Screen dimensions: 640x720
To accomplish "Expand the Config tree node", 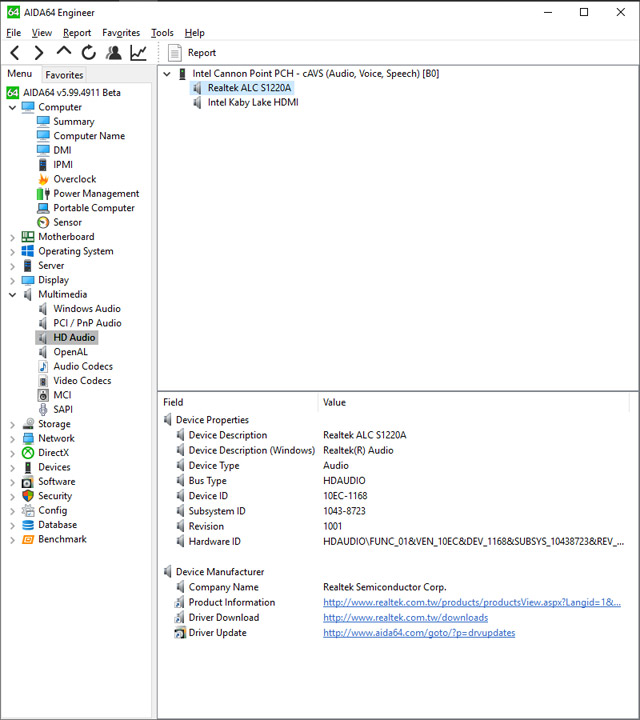I will [12, 511].
